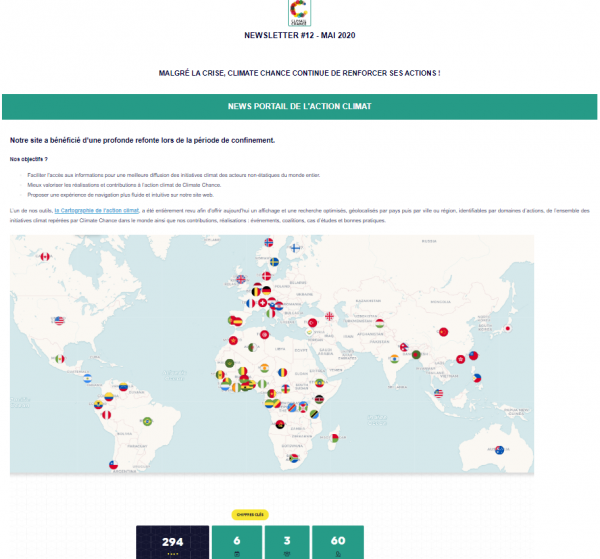Image resolution: width=600 pixels, height=559 pixels.
Task: Open the China flag marker
Action: pyautogui.click(x=443, y=332)
